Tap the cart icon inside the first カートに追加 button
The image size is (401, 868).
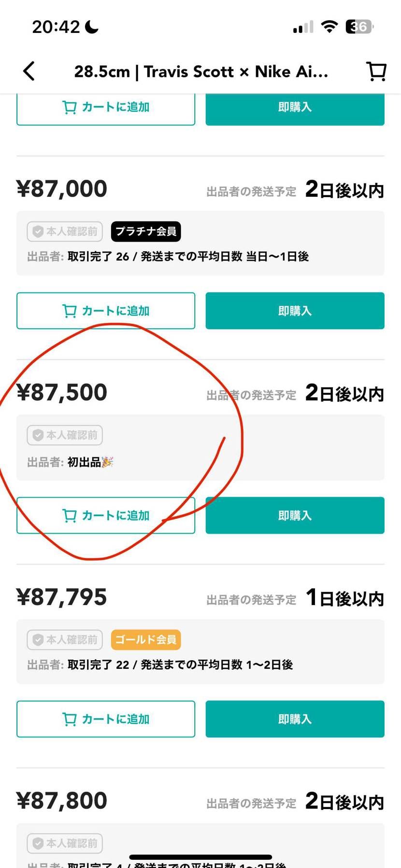click(71, 107)
